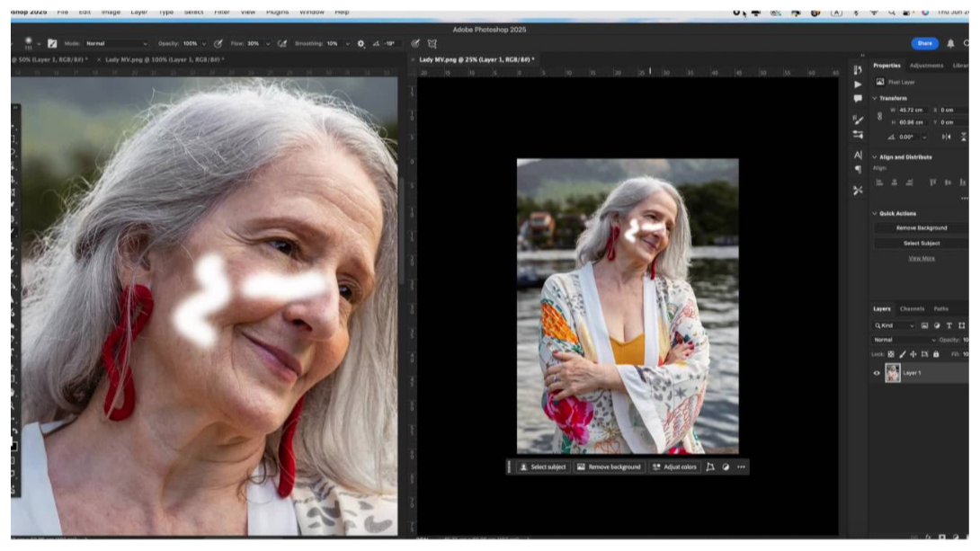The image size is (980, 551).
Task: Toggle lock transparent pixels in Layers panel
Action: pos(891,354)
